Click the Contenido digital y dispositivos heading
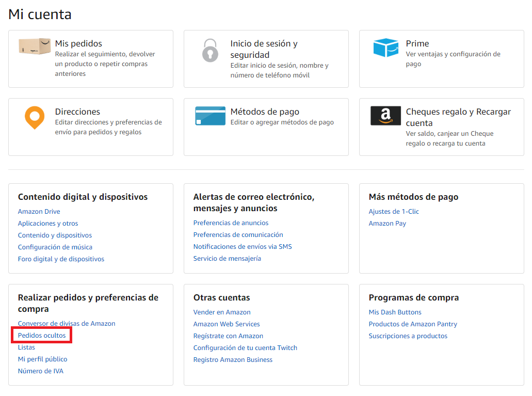Image resolution: width=532 pixels, height=396 pixels. (x=83, y=197)
